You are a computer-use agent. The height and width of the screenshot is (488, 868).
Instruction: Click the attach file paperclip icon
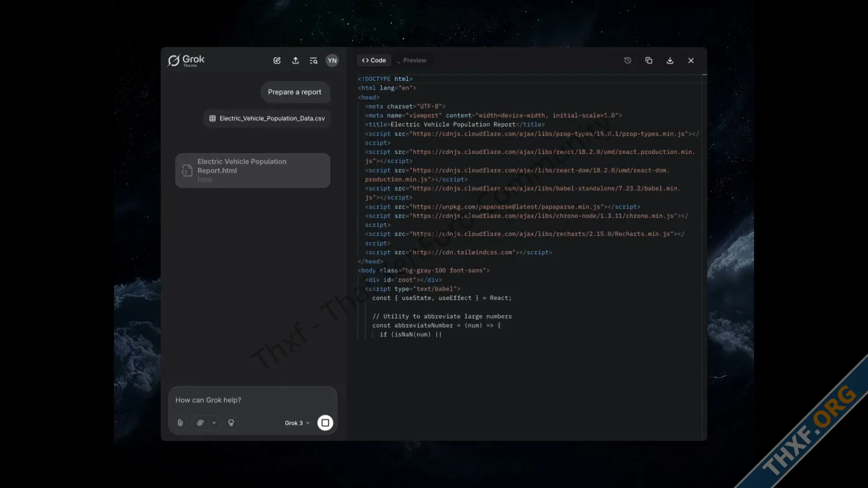[x=180, y=423]
